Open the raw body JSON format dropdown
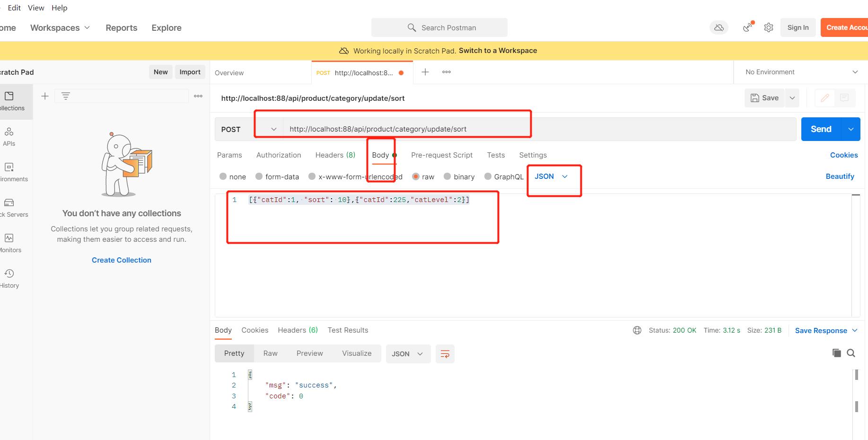 point(551,176)
